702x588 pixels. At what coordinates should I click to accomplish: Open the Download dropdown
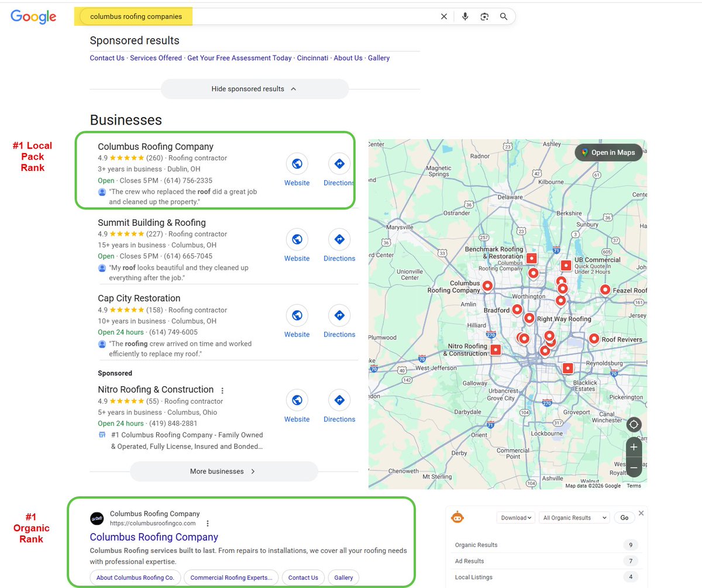click(x=516, y=518)
